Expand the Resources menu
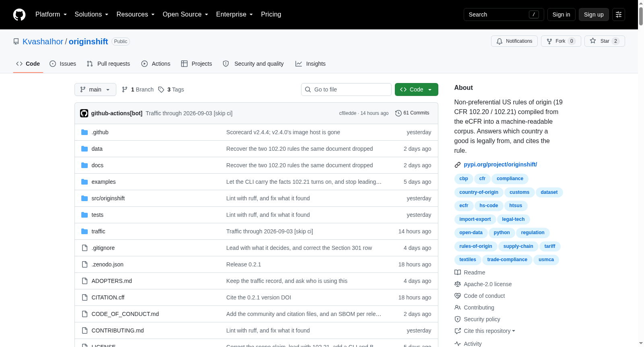This screenshot has height=347, width=644. 135,15
